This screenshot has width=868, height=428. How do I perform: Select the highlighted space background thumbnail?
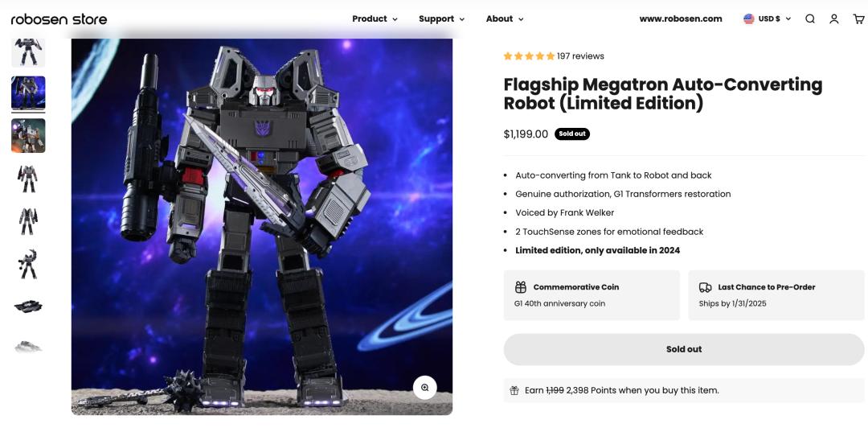(x=28, y=93)
